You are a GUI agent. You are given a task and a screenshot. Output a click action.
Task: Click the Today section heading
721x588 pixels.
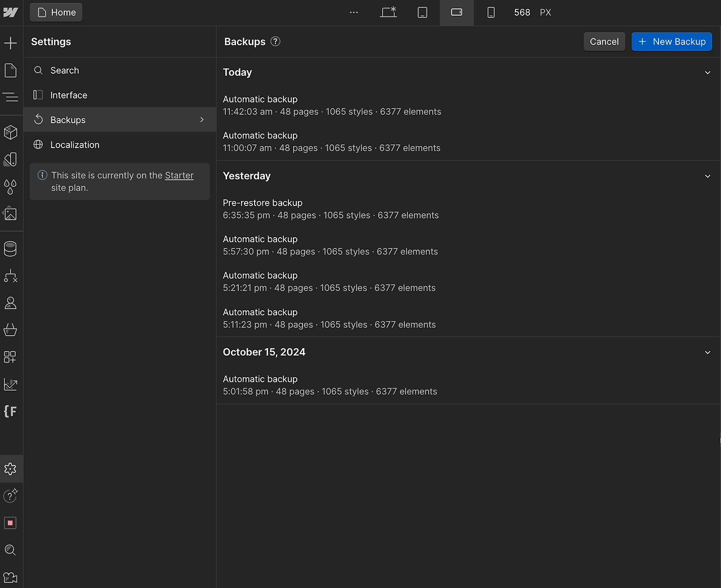tap(237, 72)
